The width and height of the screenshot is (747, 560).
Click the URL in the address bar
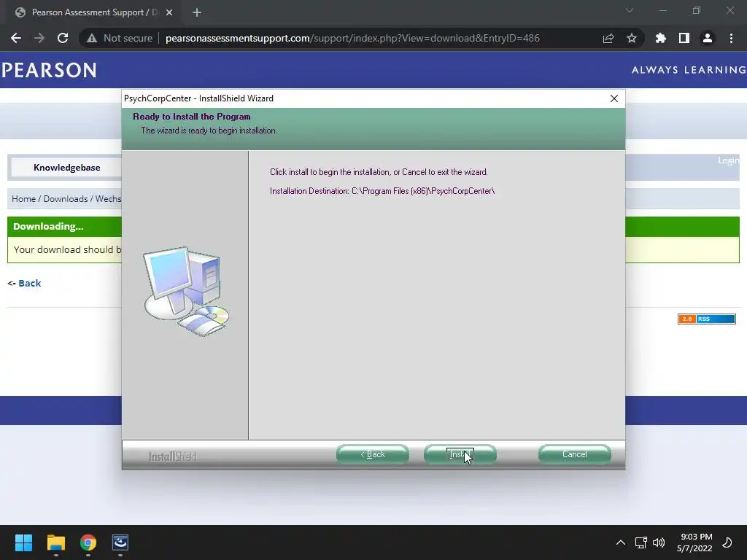coord(352,38)
